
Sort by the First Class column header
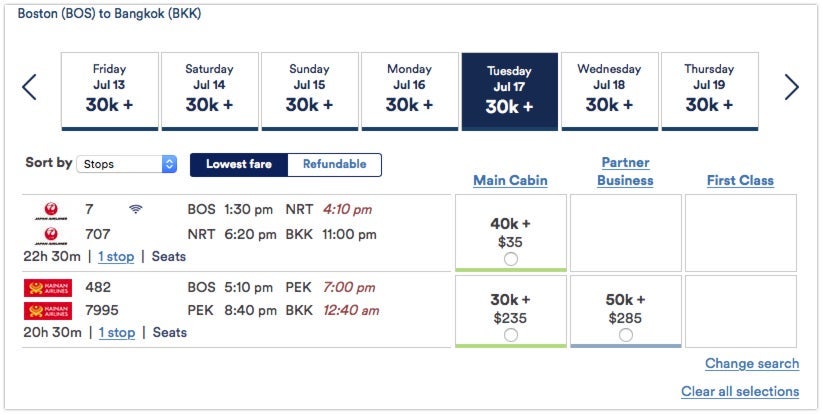point(740,181)
